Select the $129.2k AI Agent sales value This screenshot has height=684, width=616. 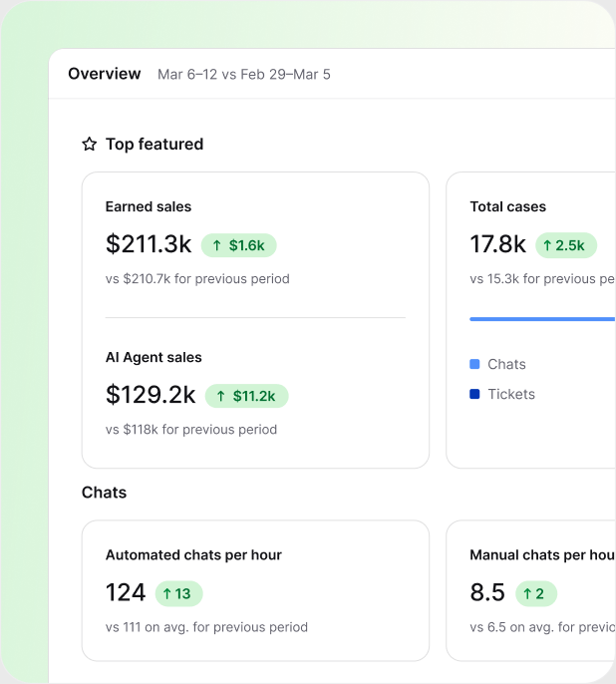[x=151, y=395]
